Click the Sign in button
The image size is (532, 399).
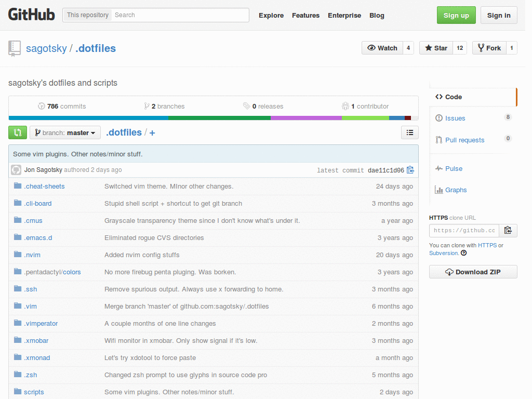[499, 15]
